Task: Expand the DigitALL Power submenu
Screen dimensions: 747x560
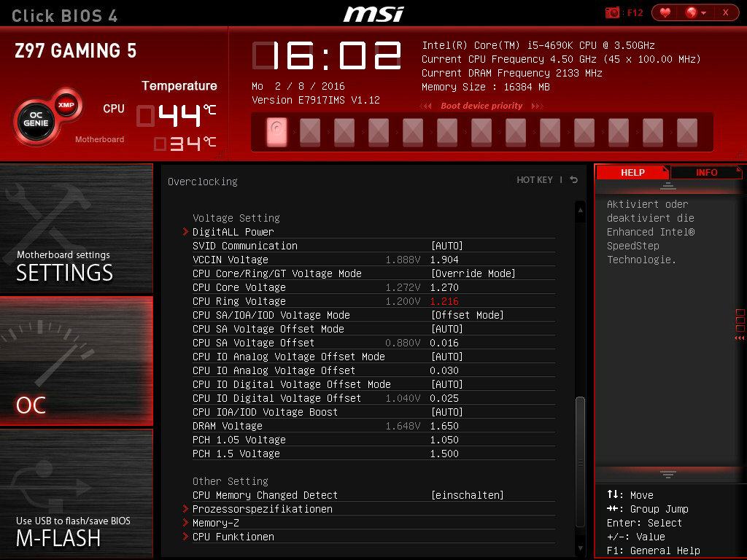Action: [233, 232]
